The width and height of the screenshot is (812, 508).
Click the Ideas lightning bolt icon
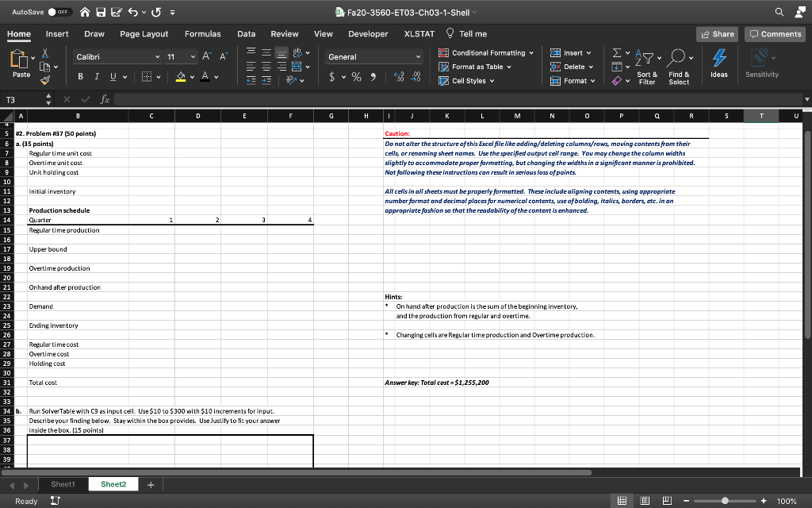click(719, 58)
